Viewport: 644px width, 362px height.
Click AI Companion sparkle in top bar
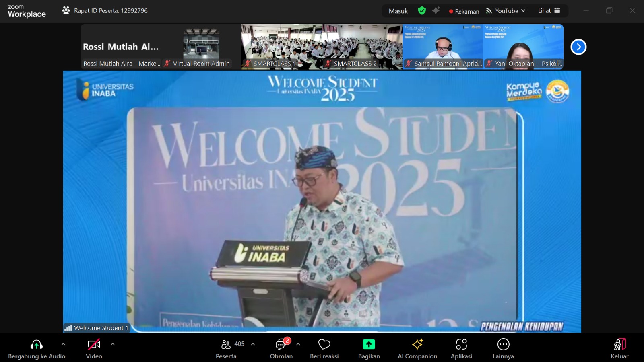pyautogui.click(x=436, y=11)
